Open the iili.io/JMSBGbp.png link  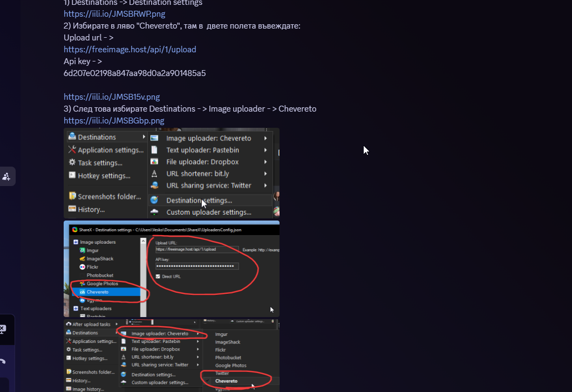(114, 121)
